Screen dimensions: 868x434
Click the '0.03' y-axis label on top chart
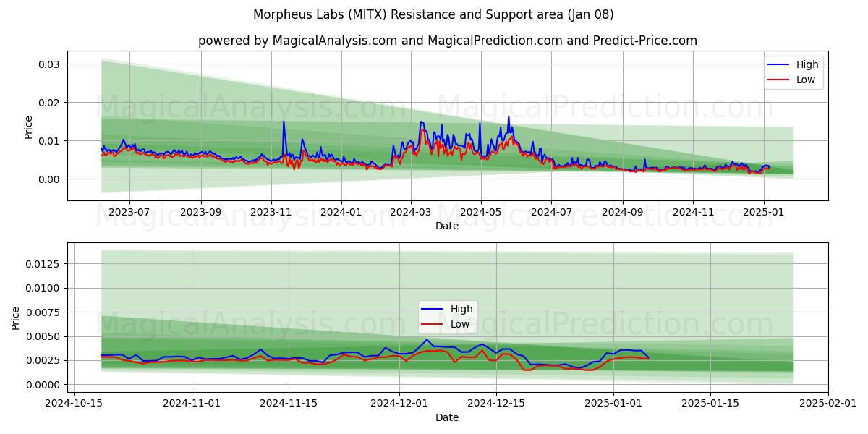point(48,64)
